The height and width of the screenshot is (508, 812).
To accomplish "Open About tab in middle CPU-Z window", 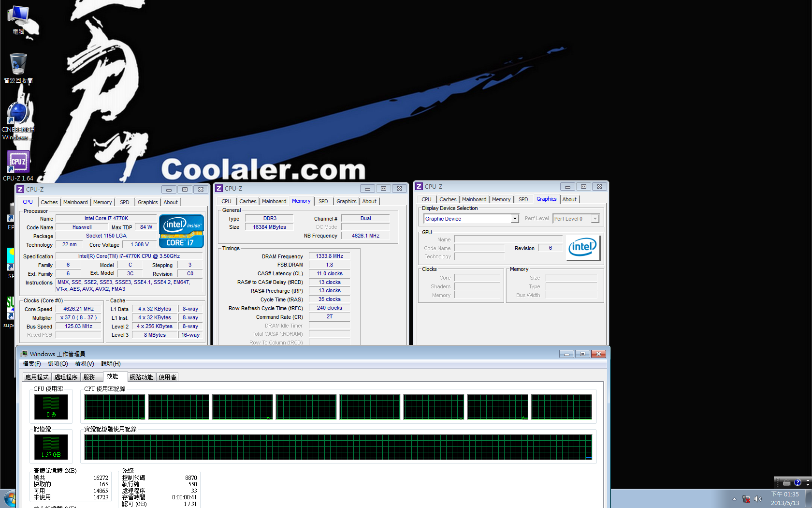I will tap(369, 201).
